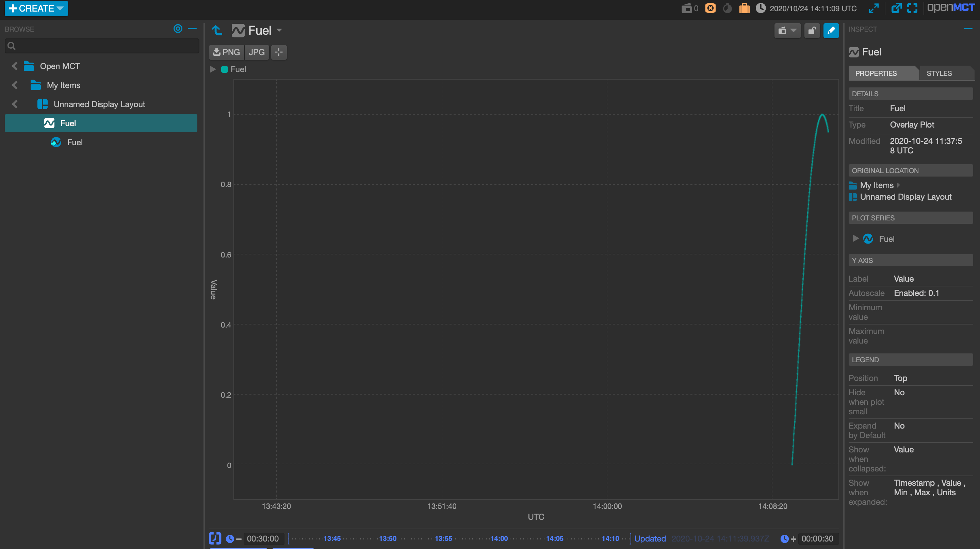The height and width of the screenshot is (549, 980).
Task: Open the snapshot dropdown arrow next to camera icon
Action: click(794, 30)
